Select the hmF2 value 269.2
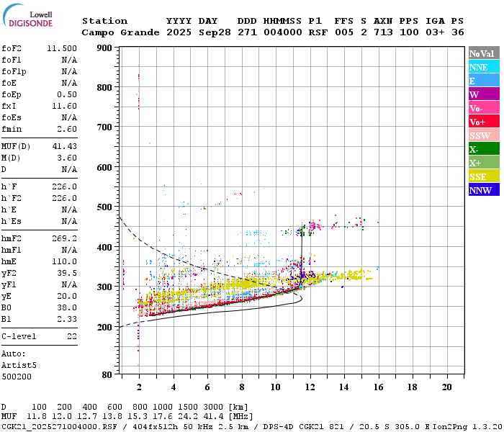This screenshot has height=432, width=504. pyautogui.click(x=65, y=239)
